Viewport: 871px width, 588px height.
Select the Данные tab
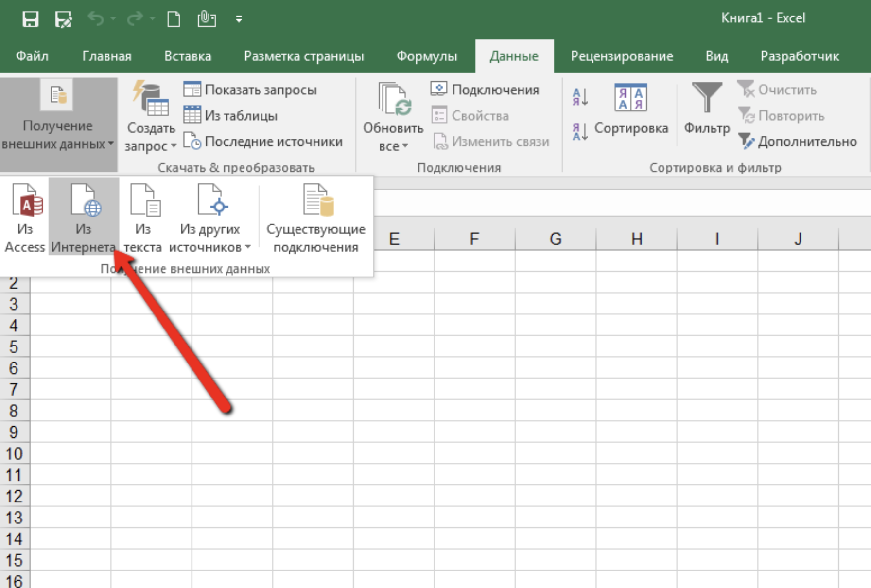pos(514,56)
